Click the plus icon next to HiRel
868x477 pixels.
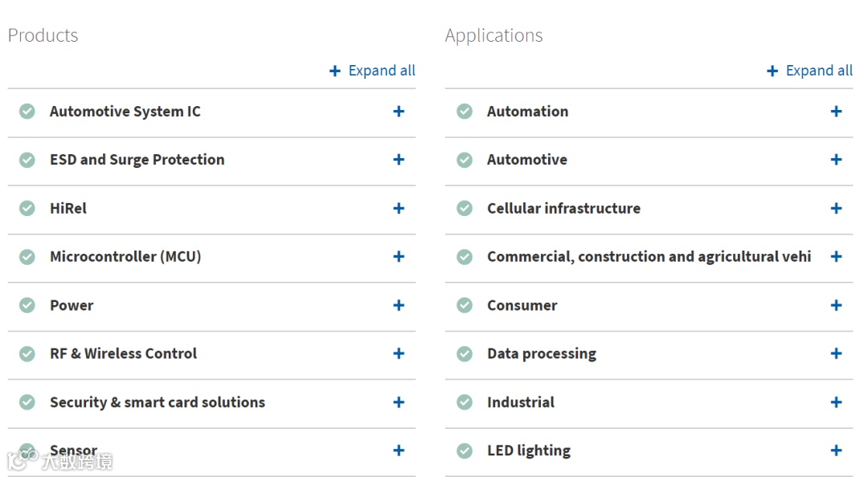tap(399, 209)
